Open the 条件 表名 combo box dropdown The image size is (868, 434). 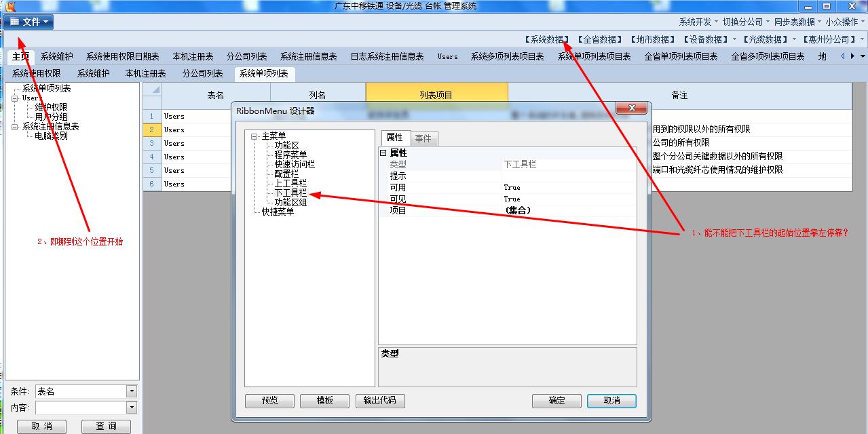tap(131, 391)
